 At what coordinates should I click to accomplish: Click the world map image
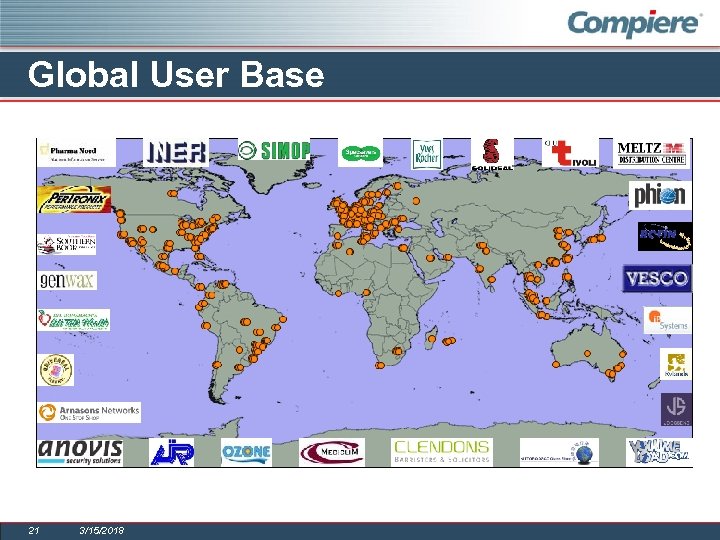tap(364, 302)
